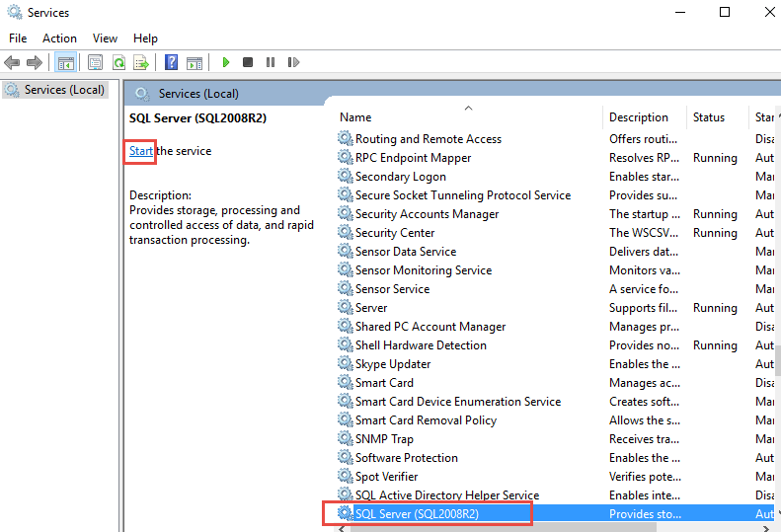Click gear icon beside Sensor Service
Viewport: 781px width, 532px height.
click(x=346, y=288)
